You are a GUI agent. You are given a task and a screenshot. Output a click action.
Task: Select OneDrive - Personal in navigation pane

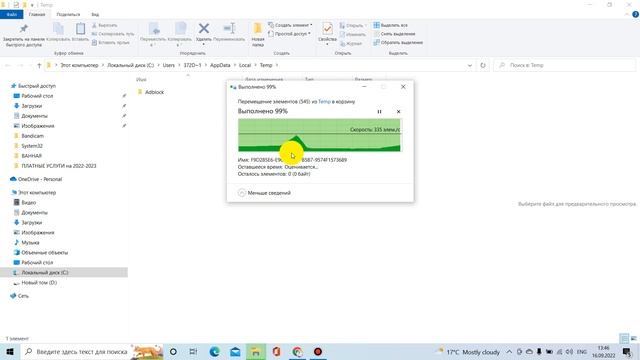click(x=40, y=179)
